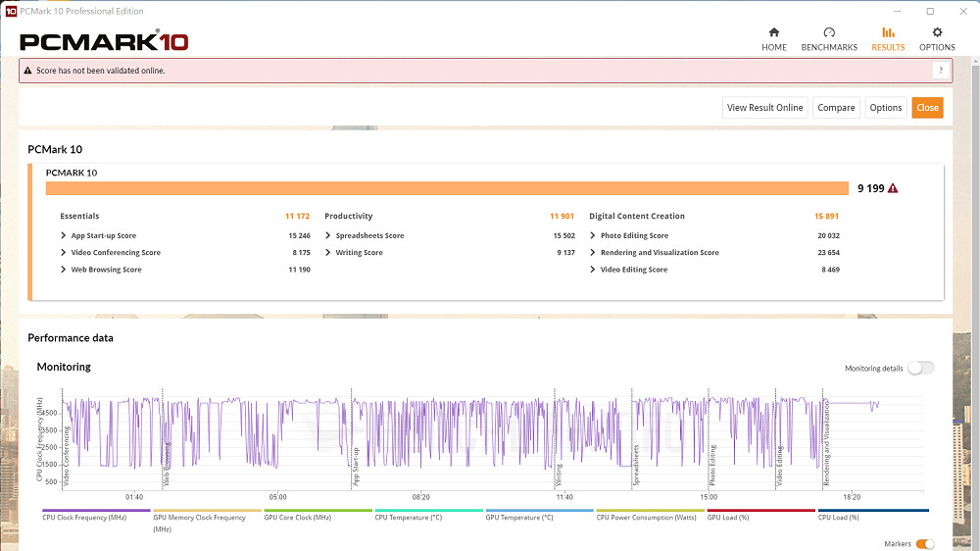
Task: Click the warning icon in validation banner
Action: click(x=27, y=71)
